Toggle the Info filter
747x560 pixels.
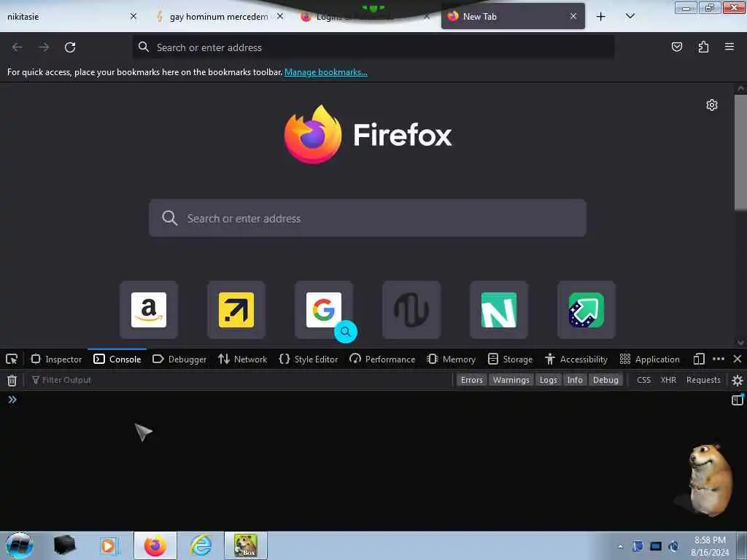click(575, 380)
